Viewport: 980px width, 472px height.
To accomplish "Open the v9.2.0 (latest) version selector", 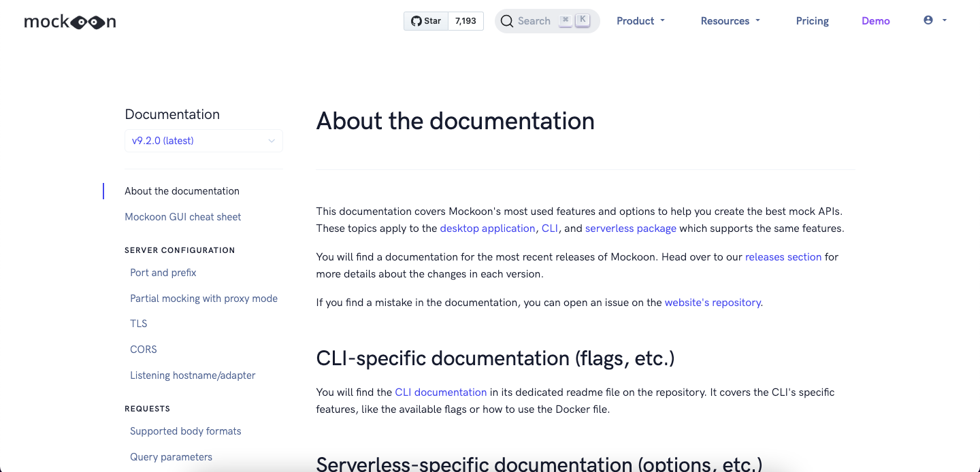I will (x=203, y=141).
